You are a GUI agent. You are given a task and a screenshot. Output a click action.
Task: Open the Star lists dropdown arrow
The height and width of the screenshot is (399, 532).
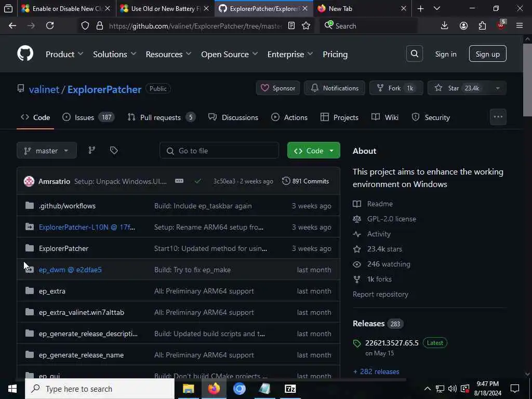[x=497, y=88]
